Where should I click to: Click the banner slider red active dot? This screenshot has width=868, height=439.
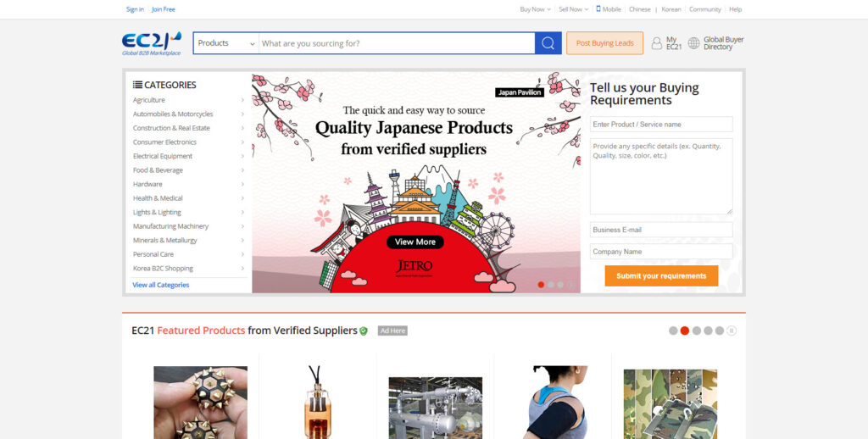(x=541, y=285)
